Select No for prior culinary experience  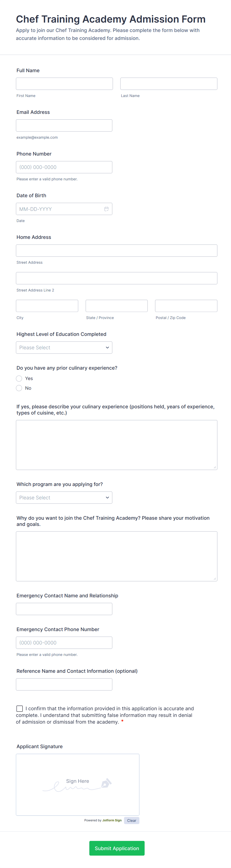(19, 388)
